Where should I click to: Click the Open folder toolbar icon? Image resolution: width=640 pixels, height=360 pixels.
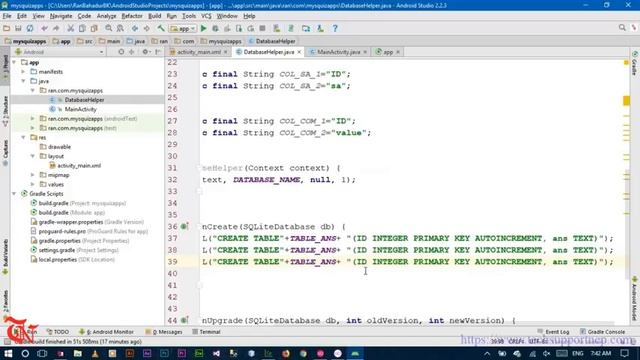7,28
